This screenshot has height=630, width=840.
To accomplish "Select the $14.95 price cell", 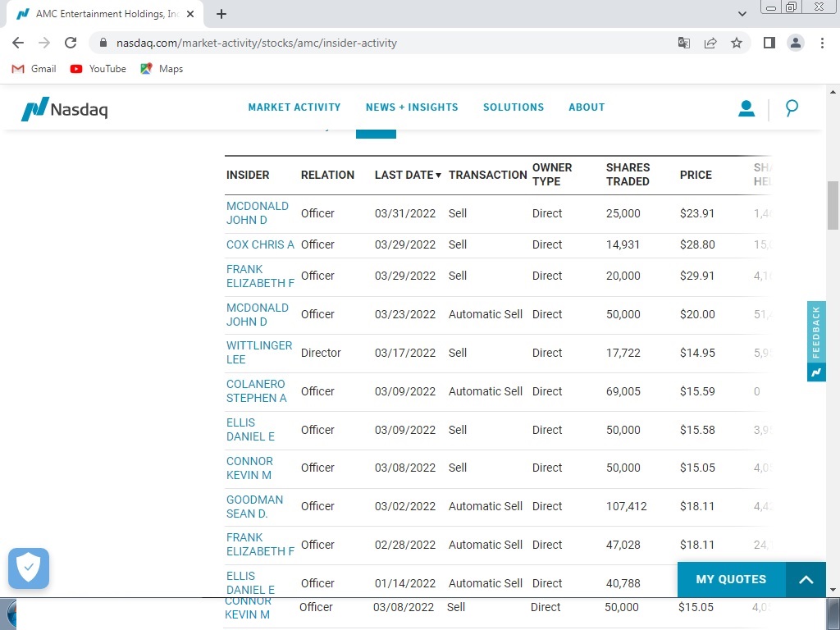I will pos(697,353).
